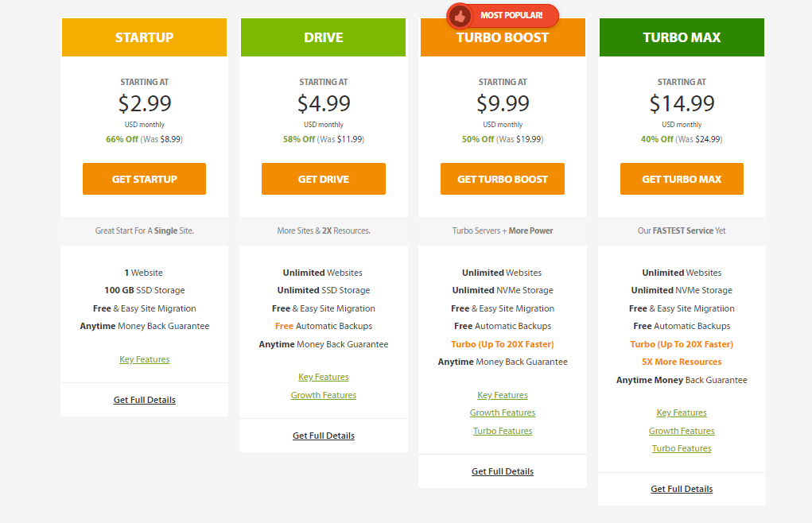Open Get Full Details for Startup plan

tap(145, 400)
